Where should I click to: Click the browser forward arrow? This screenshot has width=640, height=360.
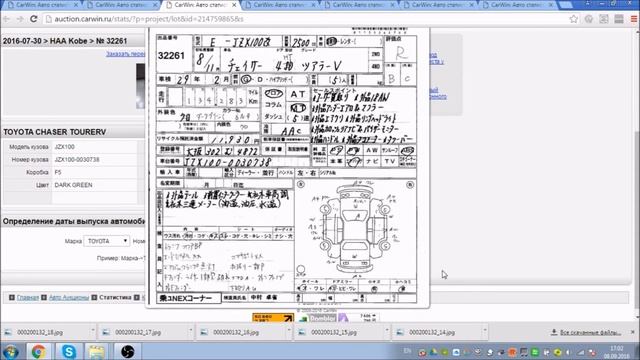pyautogui.click(x=20, y=19)
